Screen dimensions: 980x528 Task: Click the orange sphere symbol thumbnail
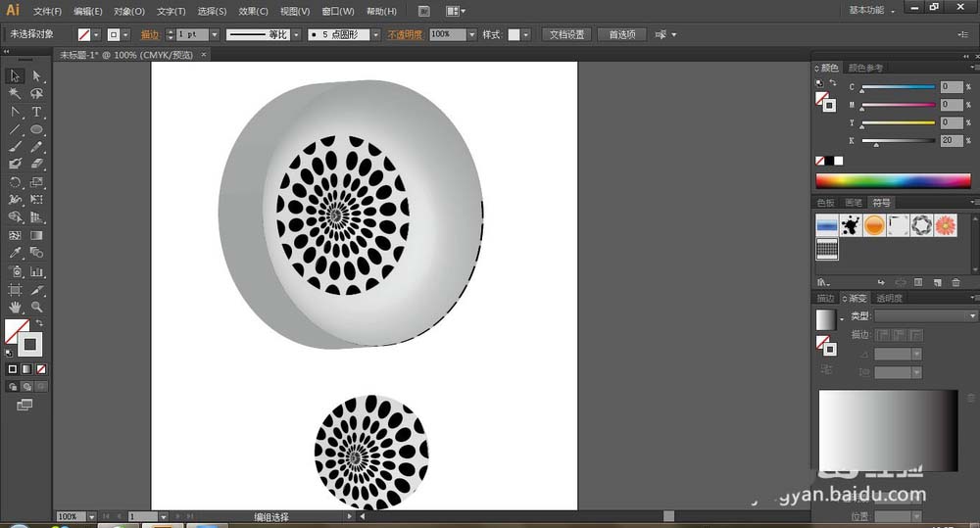coord(874,225)
